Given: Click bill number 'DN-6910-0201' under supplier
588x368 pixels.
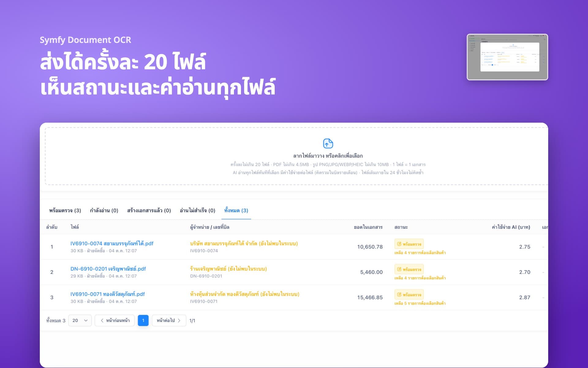Looking at the screenshot, I should point(206,276).
